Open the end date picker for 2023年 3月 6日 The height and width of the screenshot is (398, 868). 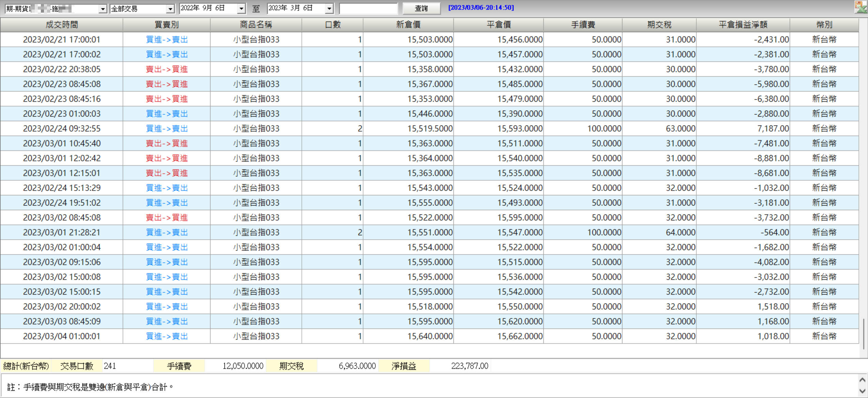(x=329, y=9)
